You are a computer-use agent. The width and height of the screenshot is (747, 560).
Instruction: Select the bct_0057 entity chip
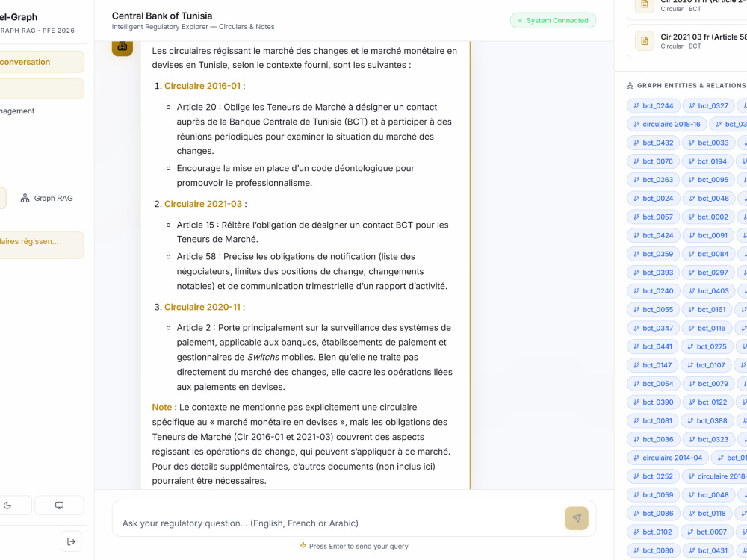[x=653, y=217]
